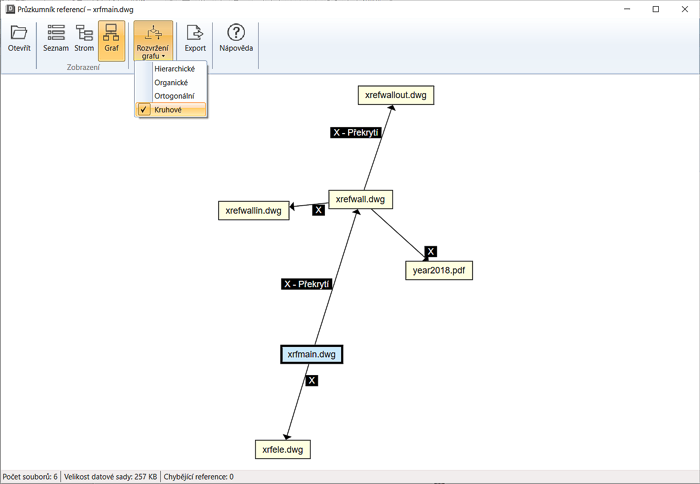Select the year2018.pdf node

pos(437,269)
